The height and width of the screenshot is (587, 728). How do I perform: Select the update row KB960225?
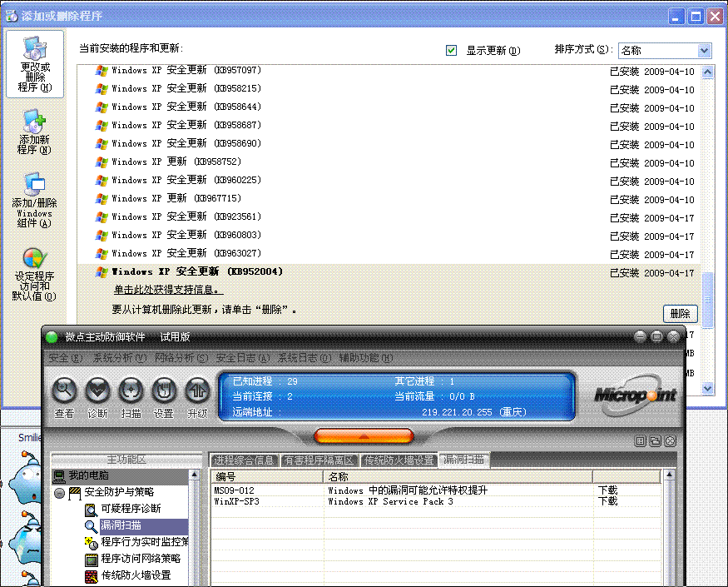[x=389, y=181]
